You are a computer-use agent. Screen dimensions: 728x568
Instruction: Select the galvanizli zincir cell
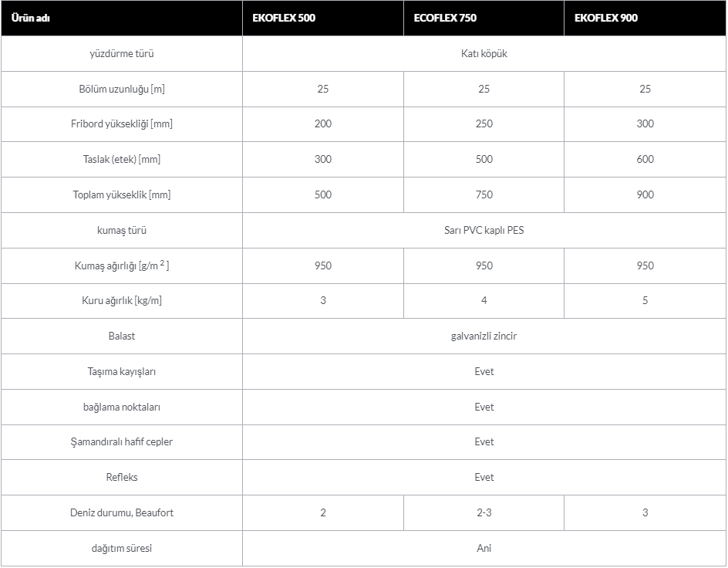pos(484,336)
